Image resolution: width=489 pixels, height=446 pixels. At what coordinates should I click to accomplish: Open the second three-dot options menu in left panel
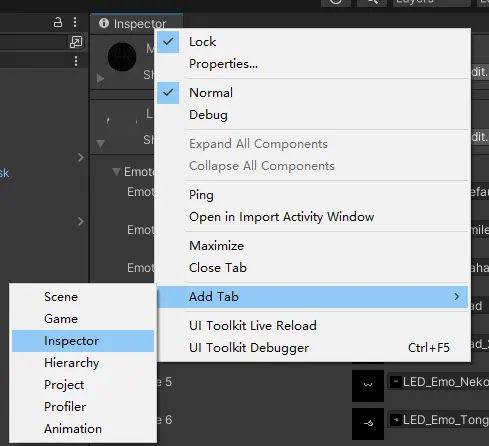[76, 61]
